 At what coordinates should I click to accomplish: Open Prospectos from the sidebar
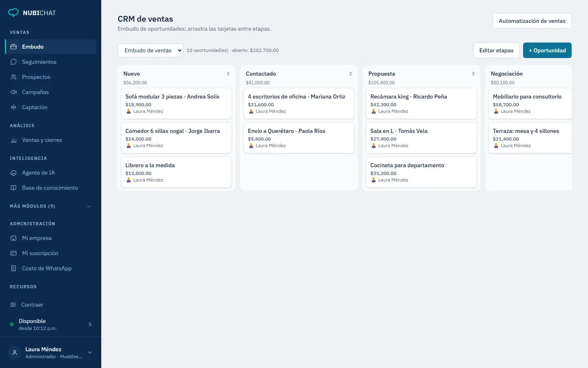pos(51,77)
